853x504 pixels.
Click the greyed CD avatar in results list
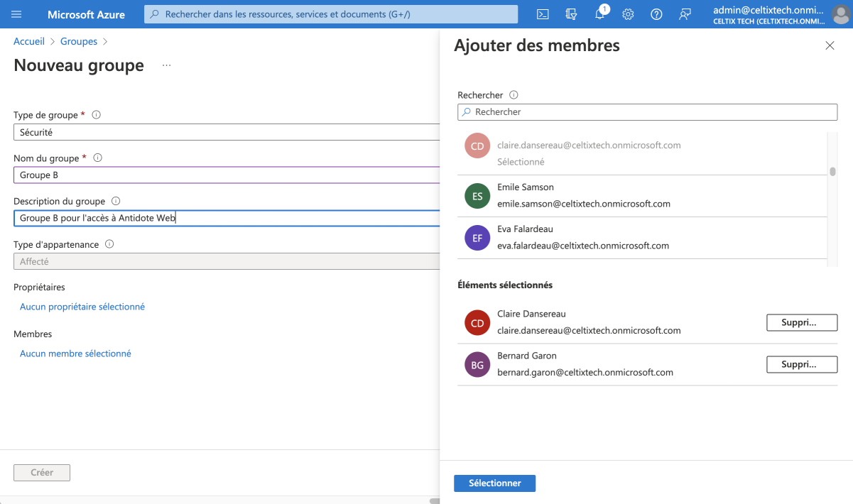pyautogui.click(x=477, y=146)
